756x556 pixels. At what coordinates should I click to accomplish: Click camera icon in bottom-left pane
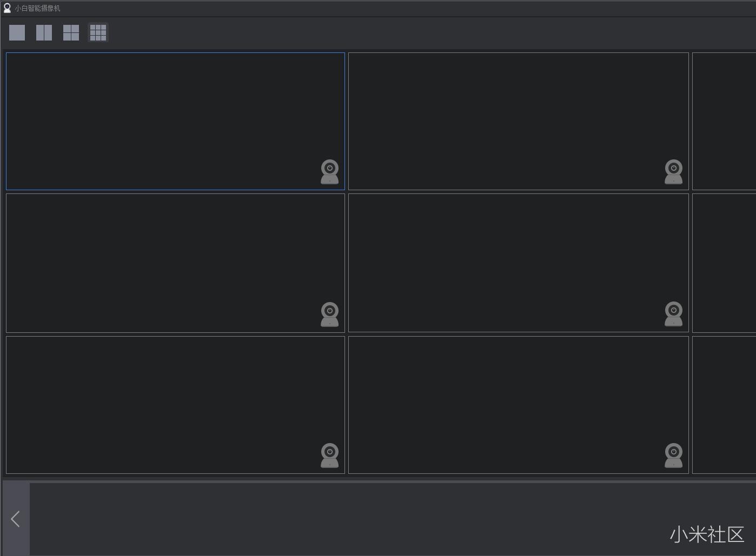[330, 455]
